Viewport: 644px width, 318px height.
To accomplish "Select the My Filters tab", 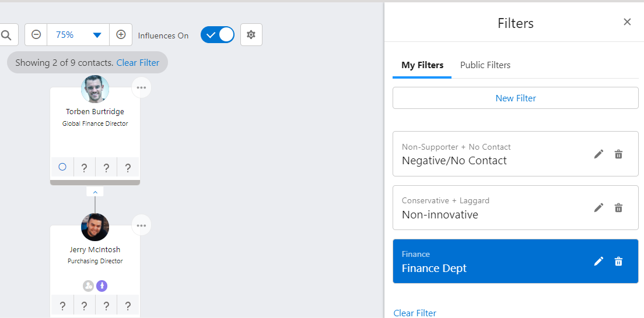I will (422, 65).
